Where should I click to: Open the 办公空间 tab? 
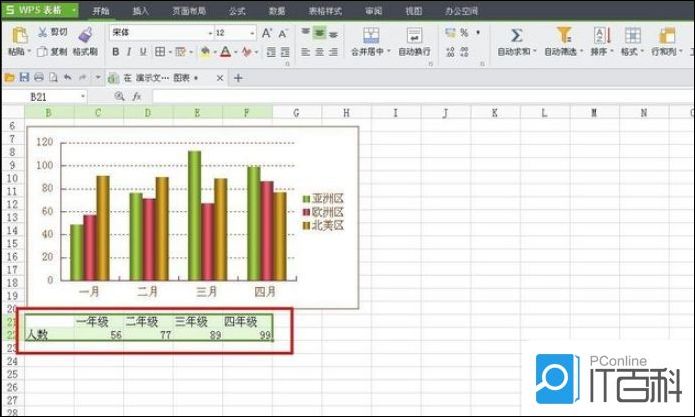tap(461, 11)
